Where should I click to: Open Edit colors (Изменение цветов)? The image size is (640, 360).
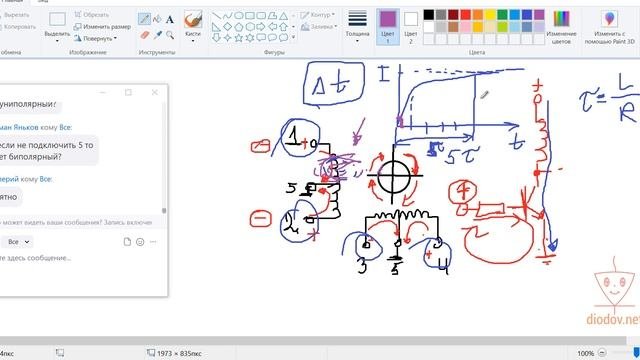(x=561, y=27)
